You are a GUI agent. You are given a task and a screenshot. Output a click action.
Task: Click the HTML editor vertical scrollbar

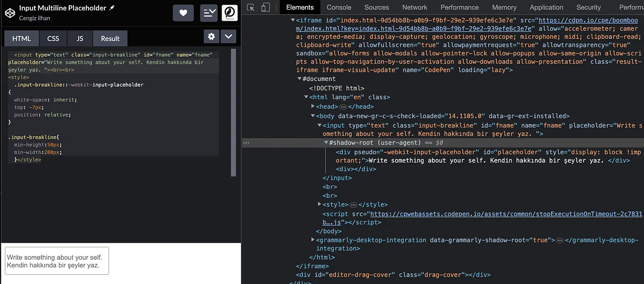[x=233, y=112]
